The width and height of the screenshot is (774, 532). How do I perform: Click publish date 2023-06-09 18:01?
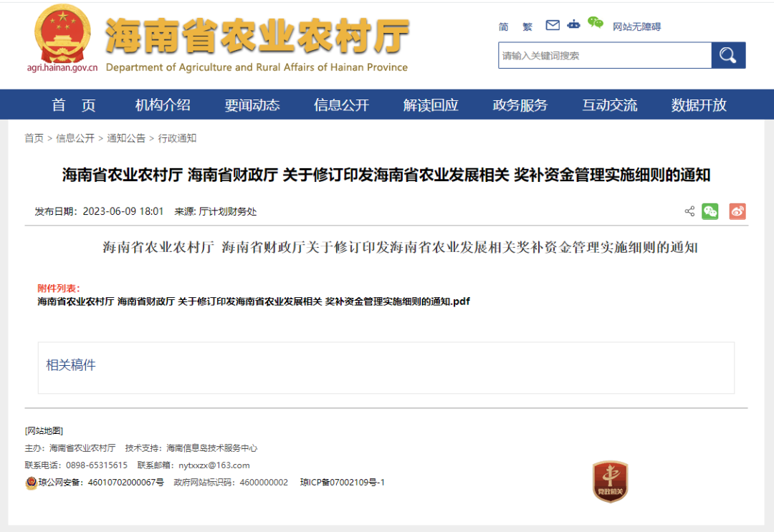click(x=123, y=211)
